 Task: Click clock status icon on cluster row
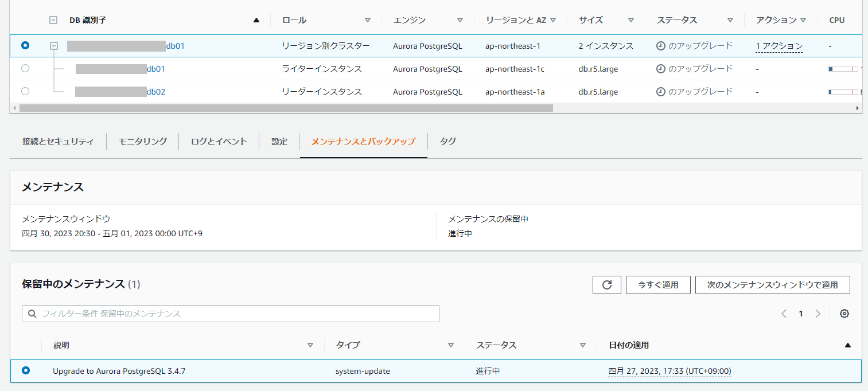coord(661,46)
